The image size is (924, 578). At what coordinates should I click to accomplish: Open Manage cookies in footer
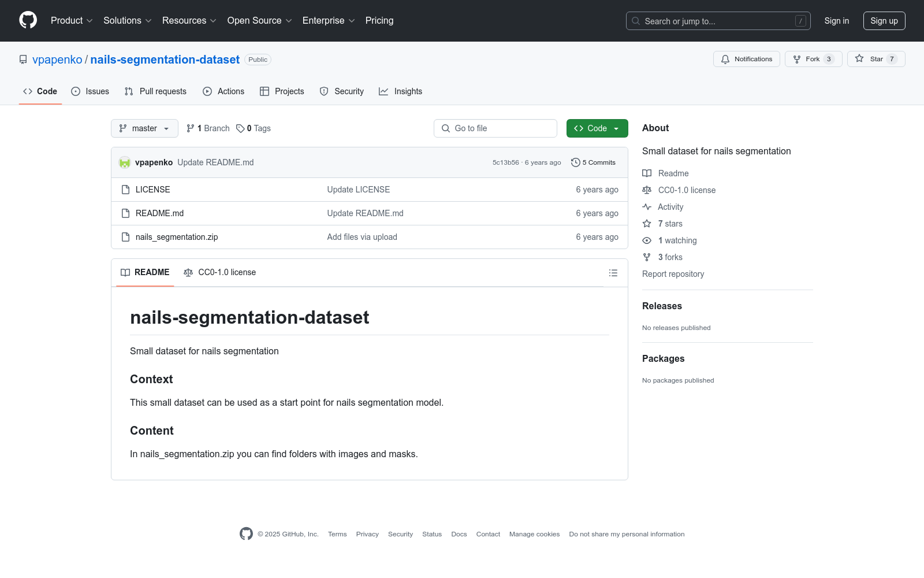[535, 534]
